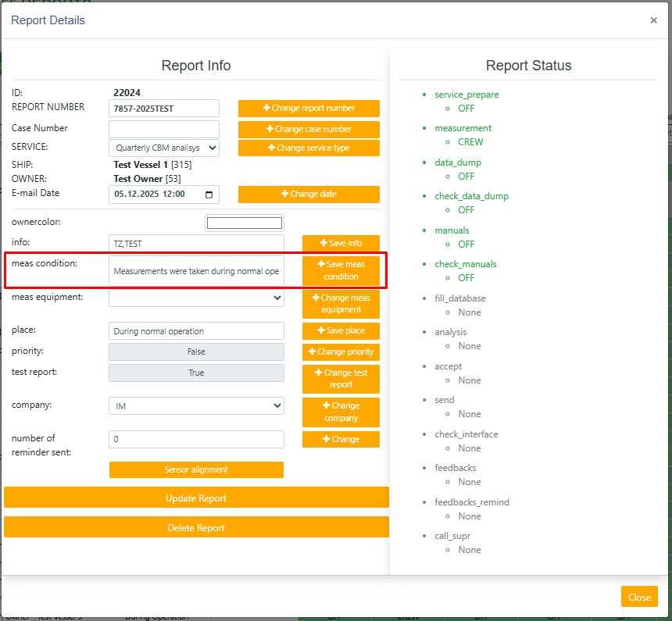The image size is (672, 621).
Task: Click the Sensor alignment button
Action: (x=196, y=470)
